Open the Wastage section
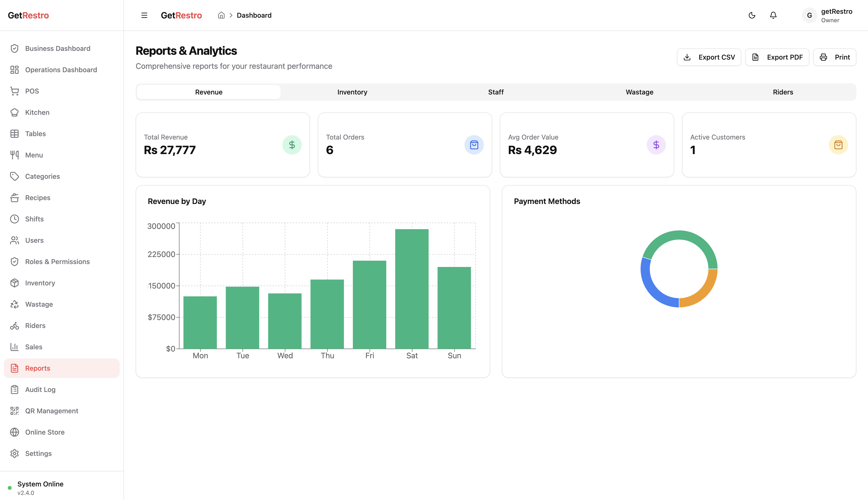Screen dimensions: 868x500 click(39, 304)
